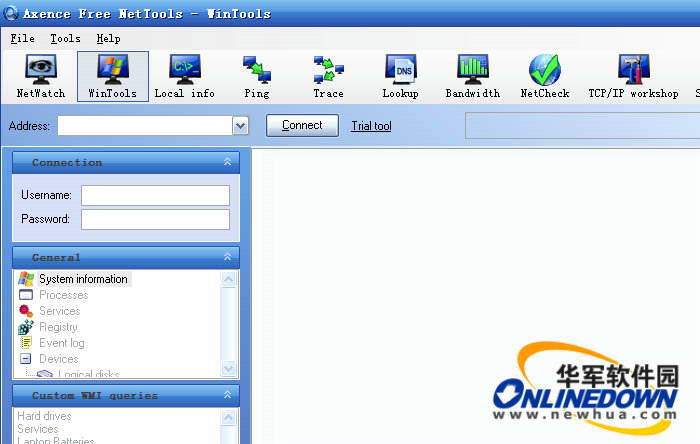
Task: Open the DNS Lookup tool
Action: tap(400, 76)
